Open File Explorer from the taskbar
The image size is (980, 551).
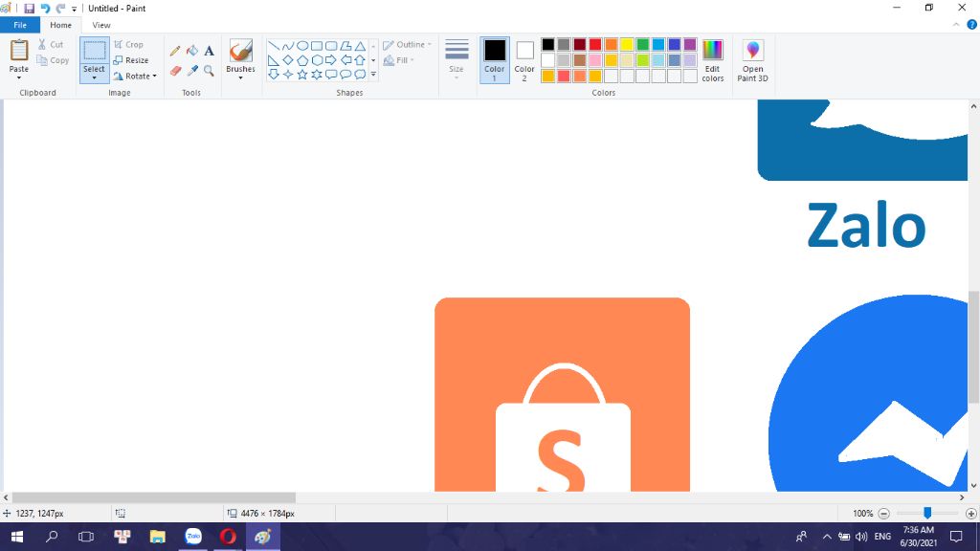point(158,537)
